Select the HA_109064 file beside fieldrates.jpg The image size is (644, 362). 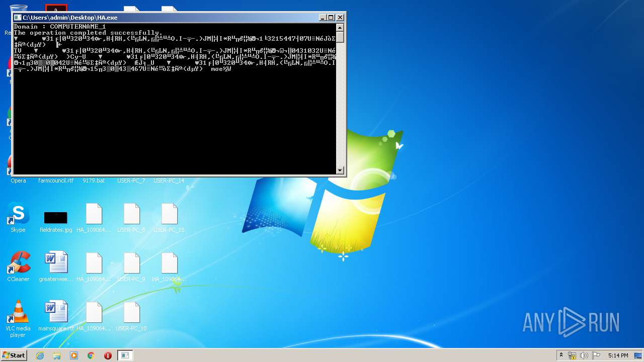tap(94, 218)
